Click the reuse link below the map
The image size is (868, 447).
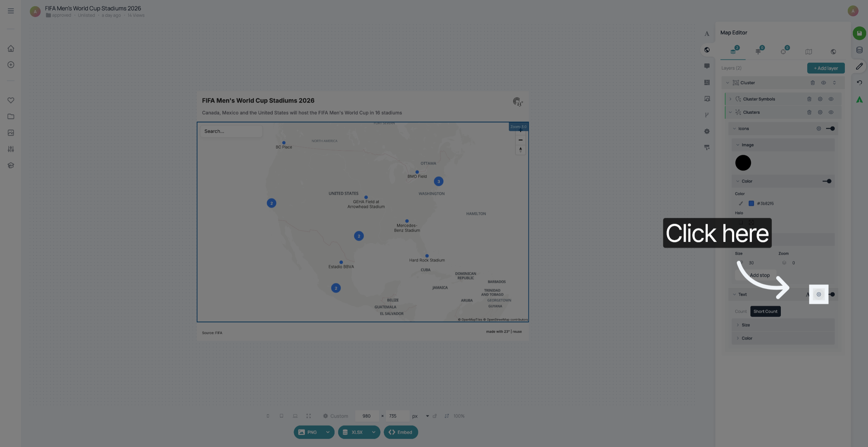(x=517, y=332)
